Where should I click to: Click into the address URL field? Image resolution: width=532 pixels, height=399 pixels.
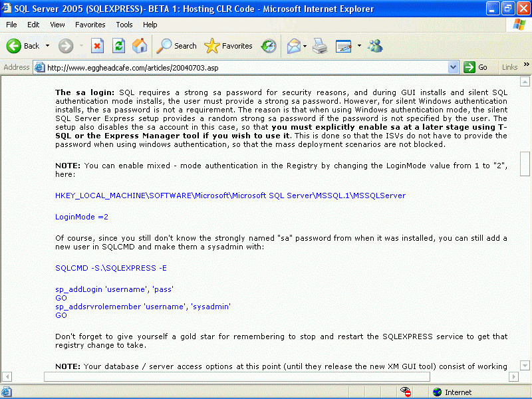[246, 67]
